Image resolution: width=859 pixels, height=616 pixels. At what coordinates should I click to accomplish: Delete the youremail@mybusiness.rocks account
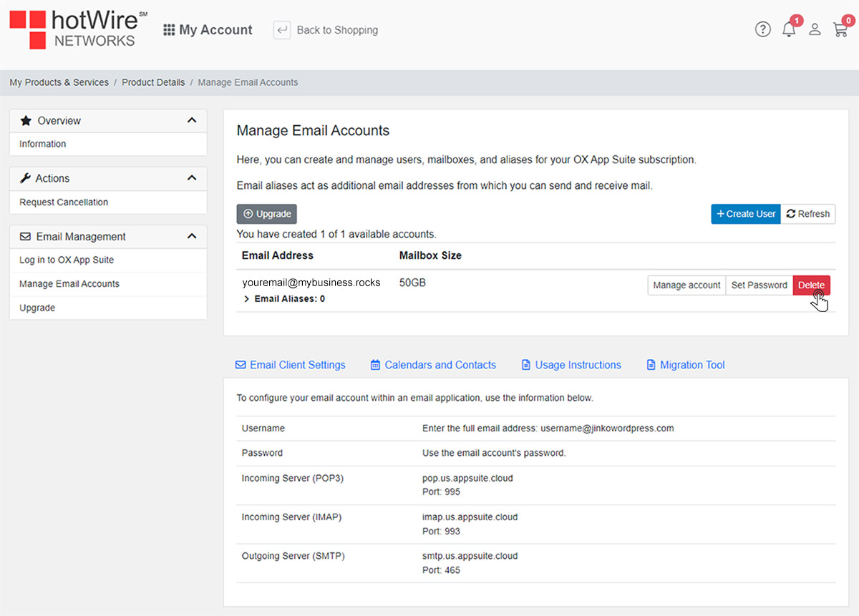click(x=811, y=285)
